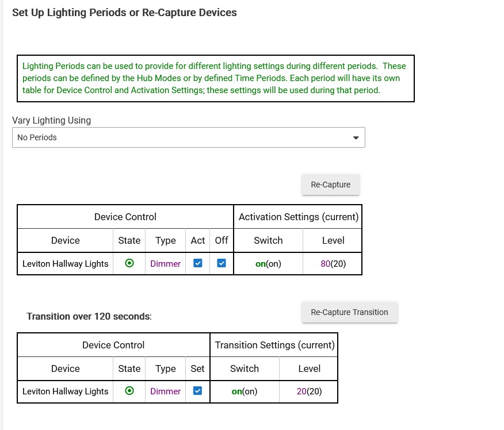Screen dimensions: 504x430
Task: Click the activation Level value 80(20)
Action: (333, 264)
